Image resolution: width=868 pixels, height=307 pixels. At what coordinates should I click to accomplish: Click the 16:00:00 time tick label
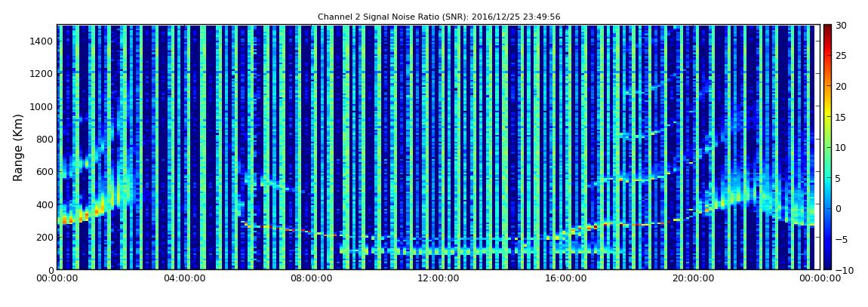565,279
